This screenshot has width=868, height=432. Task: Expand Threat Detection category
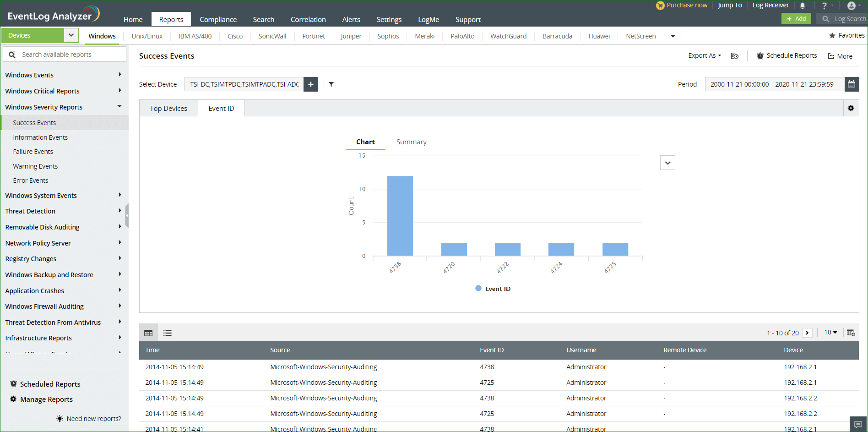(x=120, y=211)
